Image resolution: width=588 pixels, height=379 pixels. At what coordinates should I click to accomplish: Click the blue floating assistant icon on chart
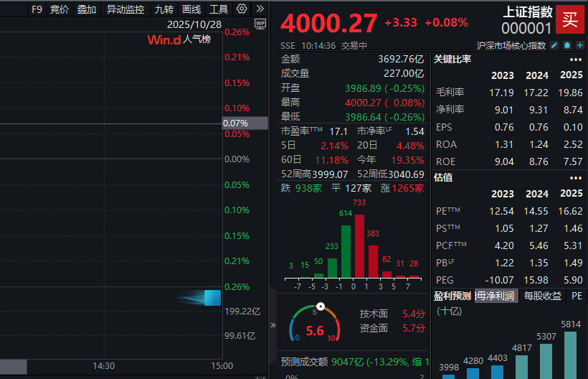coord(212,297)
